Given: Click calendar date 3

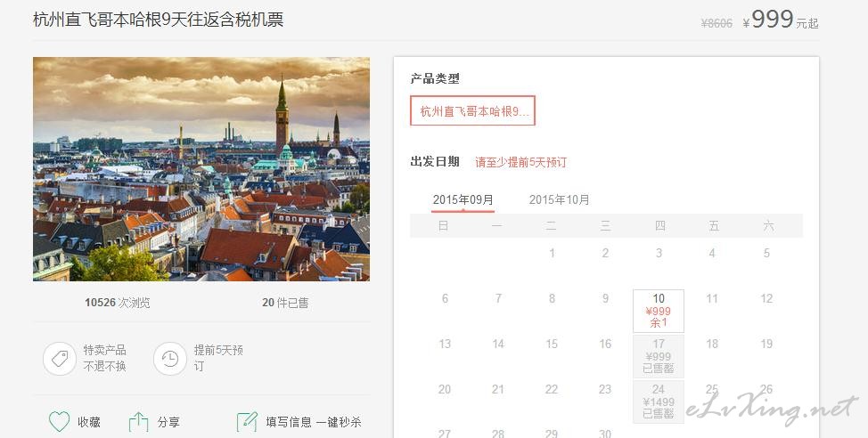Looking at the screenshot, I should pyautogui.click(x=659, y=254).
